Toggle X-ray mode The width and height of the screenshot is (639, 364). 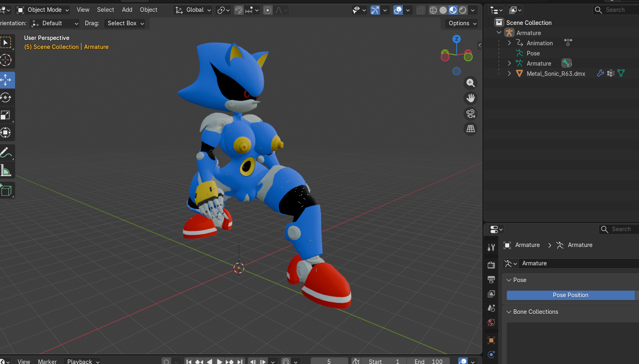[x=420, y=10]
